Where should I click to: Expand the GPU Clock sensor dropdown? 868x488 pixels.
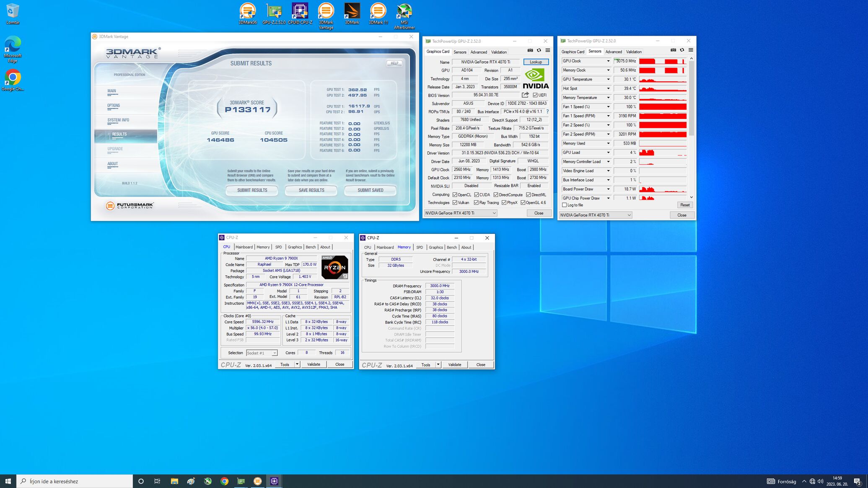click(608, 61)
